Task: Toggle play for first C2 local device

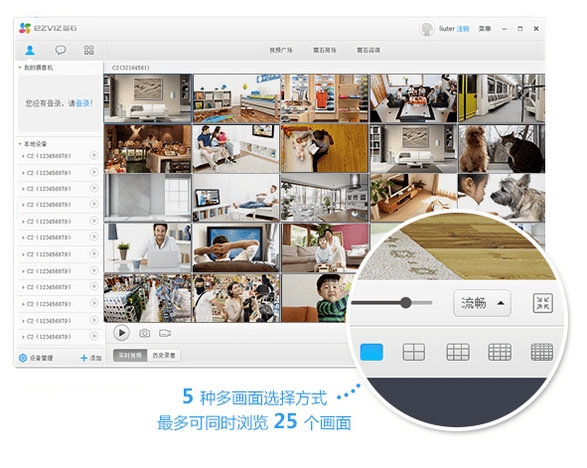Action: pos(94,155)
